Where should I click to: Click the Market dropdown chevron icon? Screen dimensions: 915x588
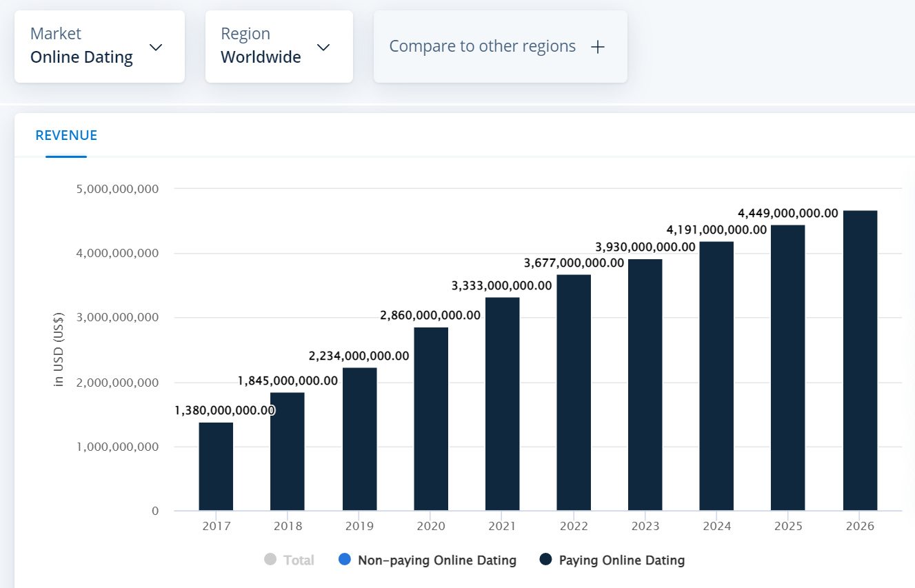coord(156,47)
